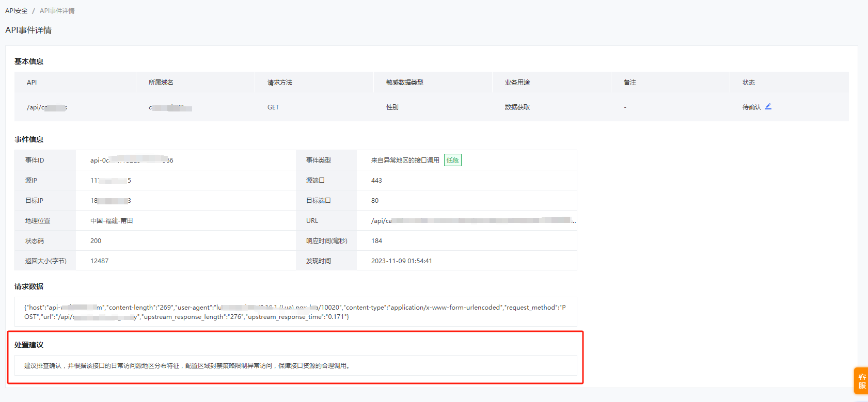The image size is (868, 402).
Task: Click the masked API path in 基本信息
Action: point(47,107)
